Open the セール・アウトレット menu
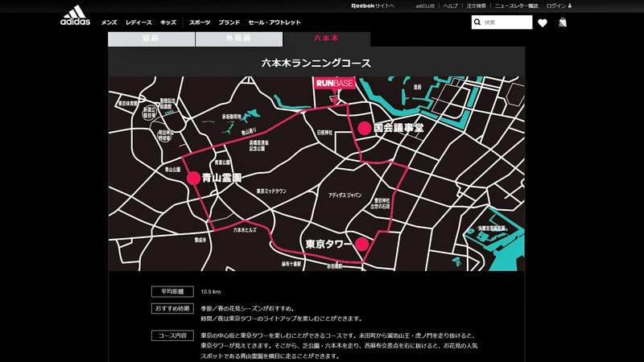The image size is (644, 362). 275,23
